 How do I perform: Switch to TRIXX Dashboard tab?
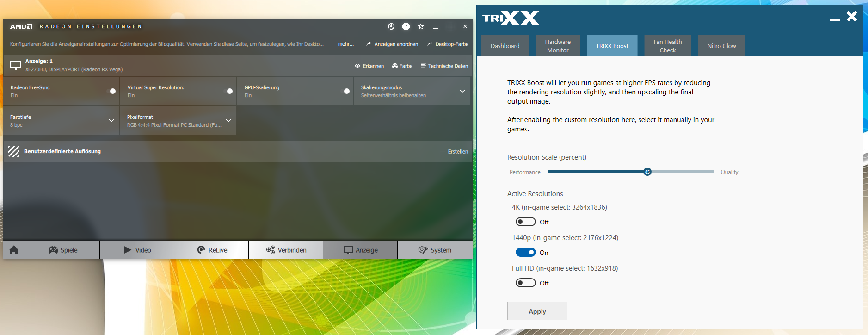pos(505,46)
